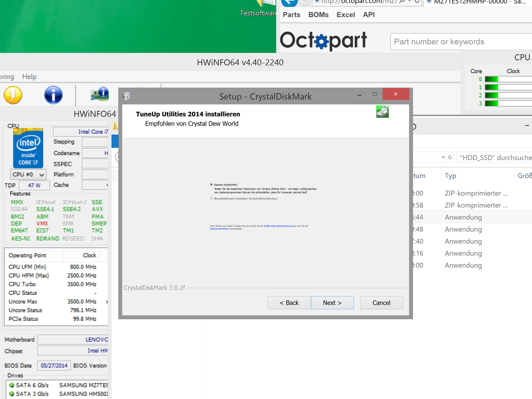Click the Back button in setup
Image resolution: width=532 pixels, height=399 pixels.
pyautogui.click(x=289, y=303)
